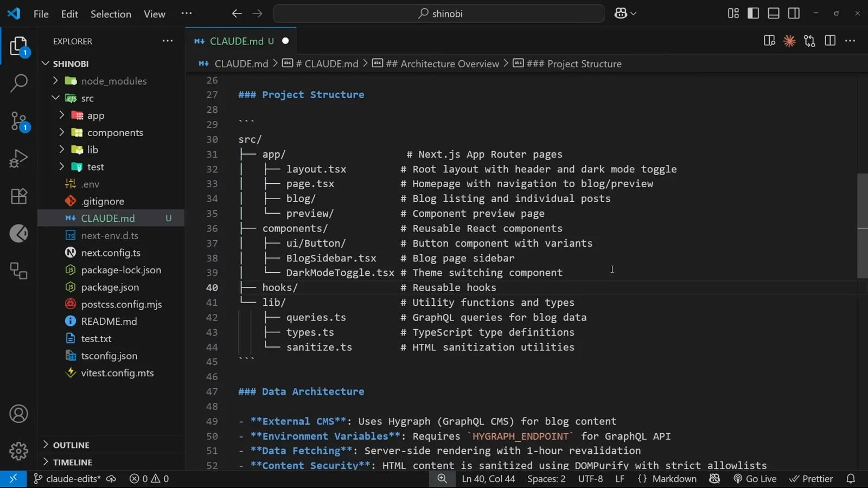
Task: Start Go Live server
Action: click(x=755, y=479)
